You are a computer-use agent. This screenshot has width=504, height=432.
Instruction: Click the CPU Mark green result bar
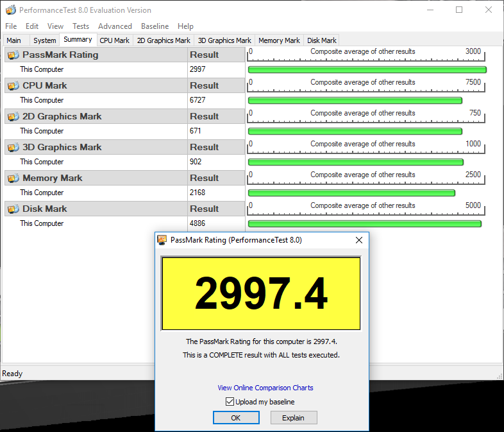[x=355, y=101]
